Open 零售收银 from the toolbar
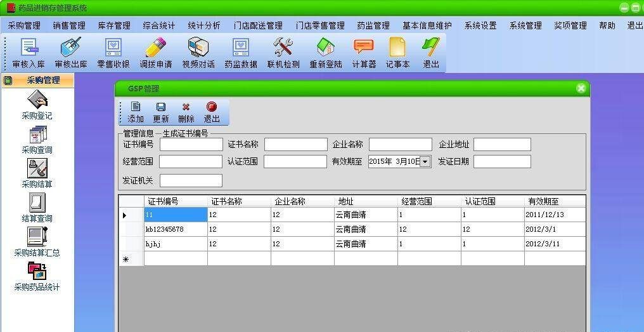The image size is (644, 332). click(x=113, y=53)
